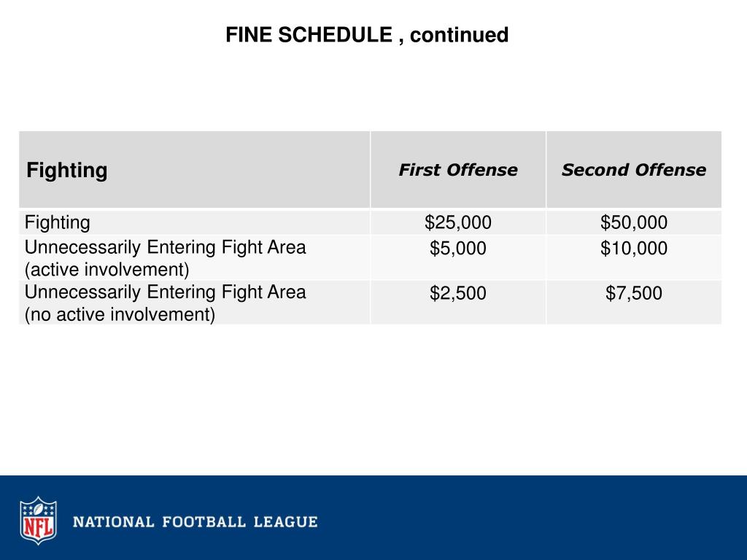The height and width of the screenshot is (560, 747).
Task: Click the '(active involvement)' text line
Action: (107, 270)
